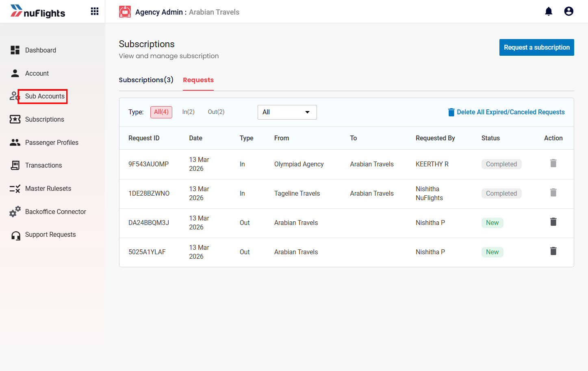Click the Transactions receipt icon
The height and width of the screenshot is (371, 588).
pos(15,165)
